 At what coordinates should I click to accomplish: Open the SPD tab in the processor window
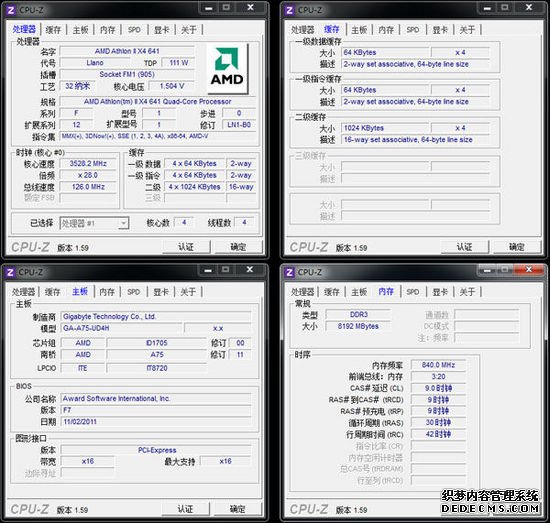coord(134,30)
